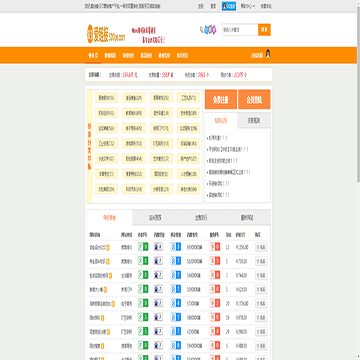Click the blue badge in third table row

click(176, 275)
